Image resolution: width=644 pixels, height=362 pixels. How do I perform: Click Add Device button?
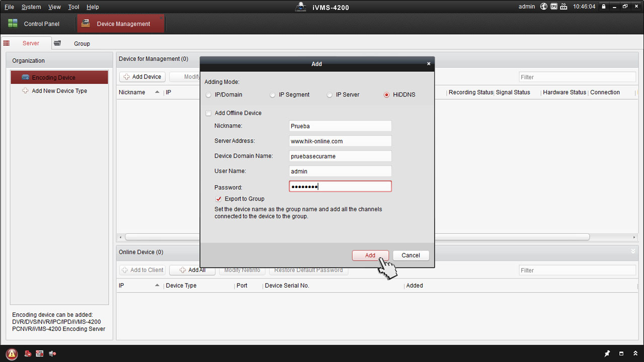coord(142,77)
